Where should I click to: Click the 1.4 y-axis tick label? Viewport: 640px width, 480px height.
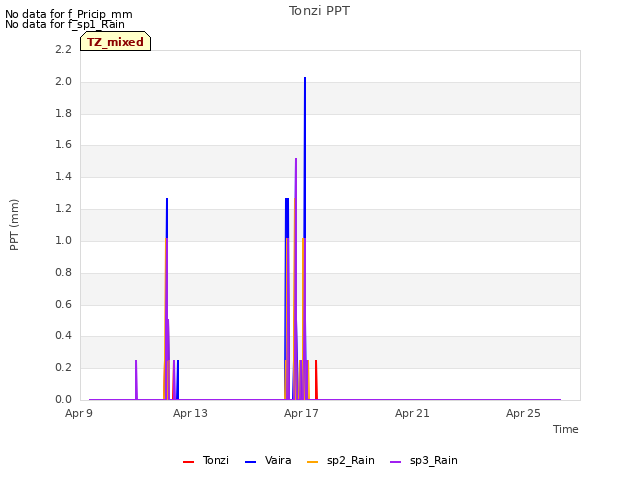(x=63, y=176)
